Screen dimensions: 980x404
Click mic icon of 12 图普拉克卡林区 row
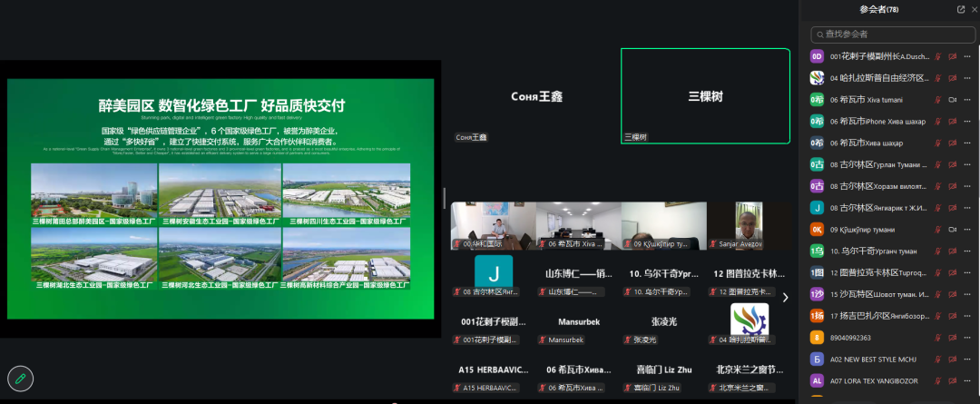[x=936, y=272]
